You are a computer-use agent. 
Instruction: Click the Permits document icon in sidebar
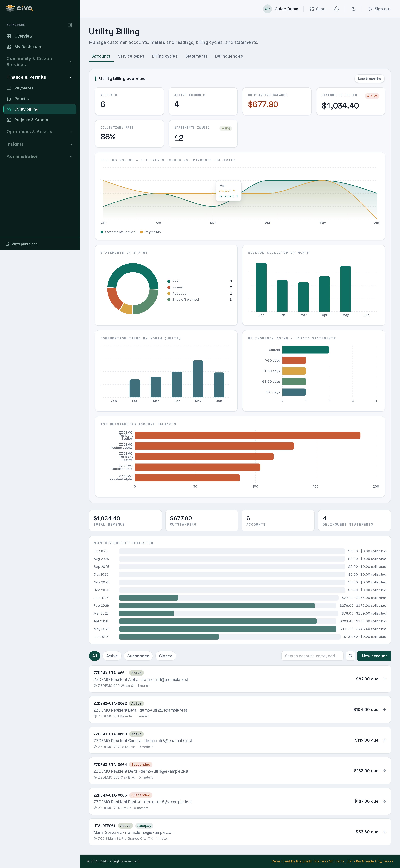click(9, 99)
